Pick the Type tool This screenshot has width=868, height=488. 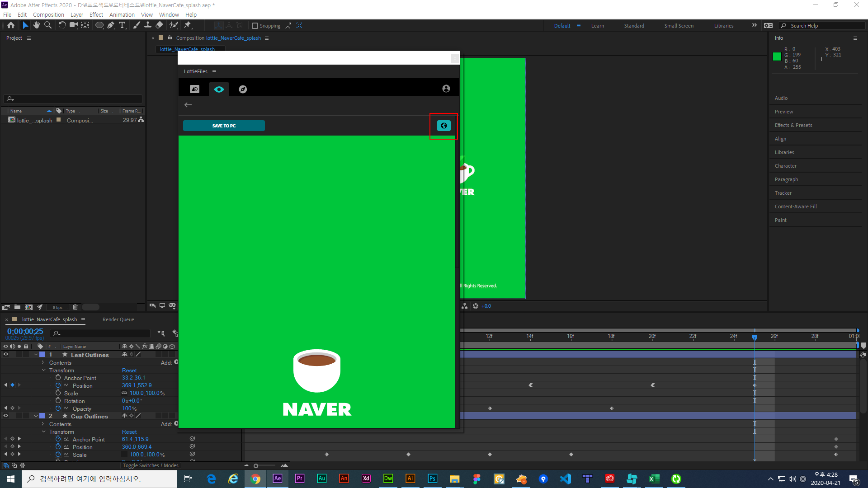pyautogui.click(x=122, y=25)
